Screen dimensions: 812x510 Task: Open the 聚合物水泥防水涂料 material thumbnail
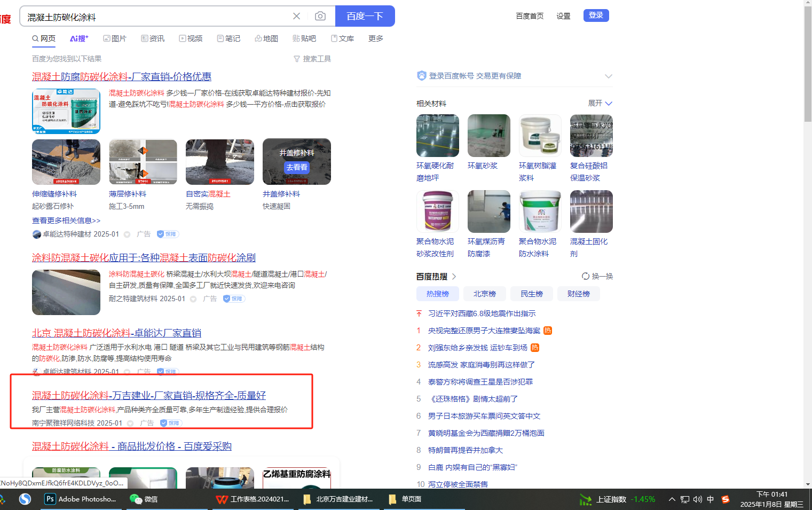click(540, 211)
